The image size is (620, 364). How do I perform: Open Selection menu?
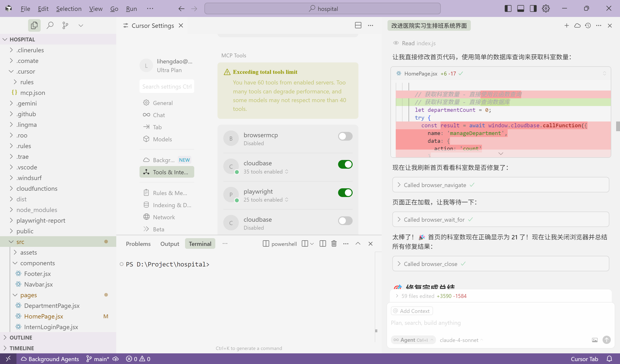[x=69, y=9]
